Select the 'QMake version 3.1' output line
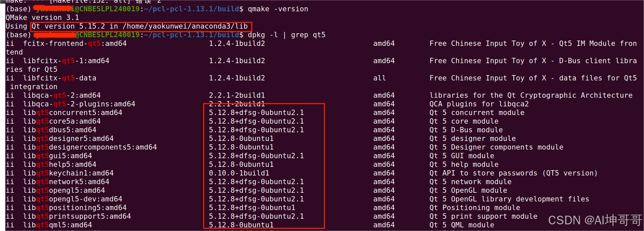The width and height of the screenshot is (644, 231). point(43,18)
